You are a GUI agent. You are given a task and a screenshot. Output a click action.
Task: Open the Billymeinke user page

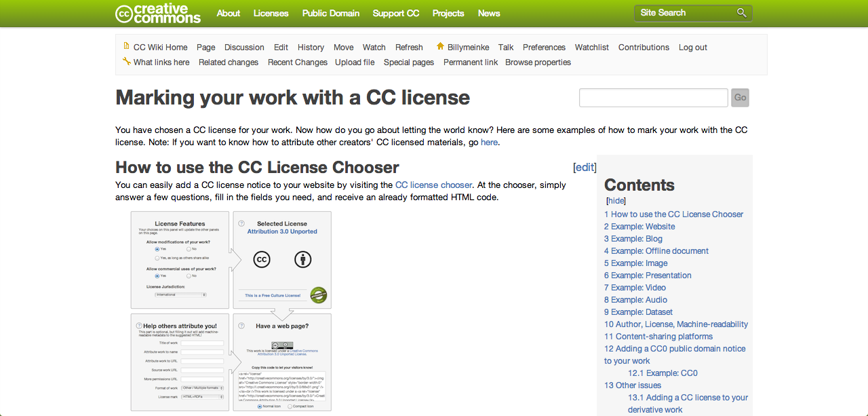coord(468,48)
